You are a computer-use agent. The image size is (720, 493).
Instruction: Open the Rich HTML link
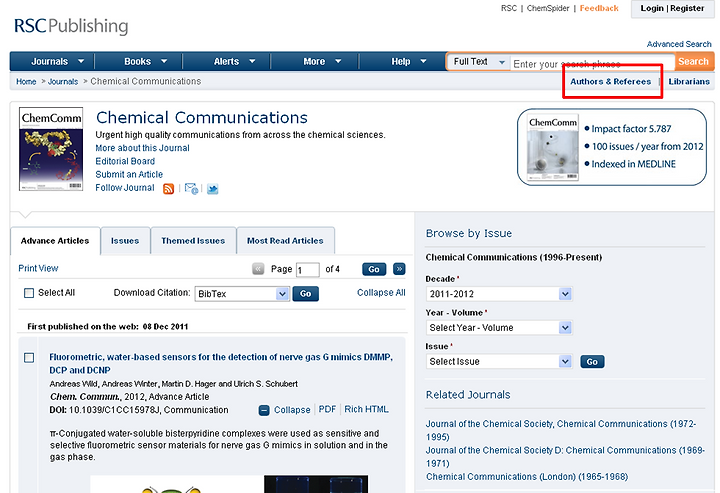pos(366,409)
